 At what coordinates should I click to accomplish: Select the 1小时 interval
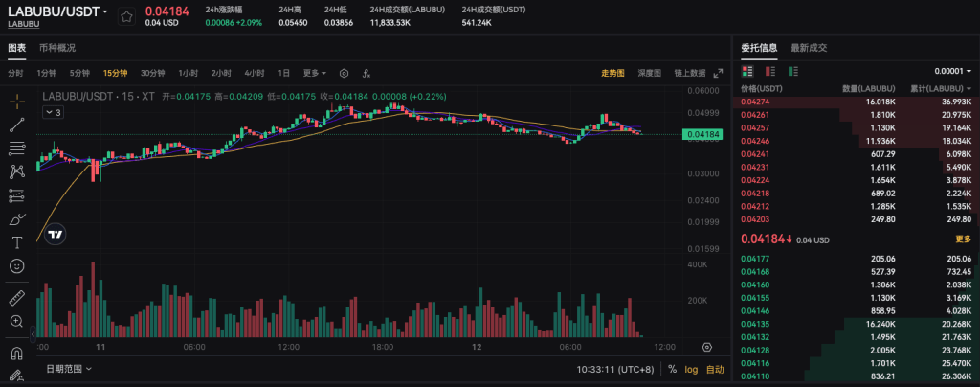coord(189,73)
